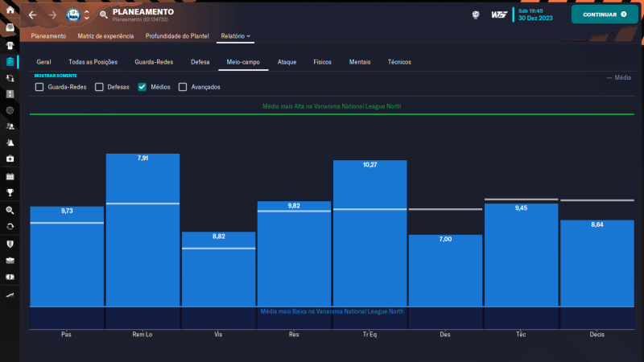Open club switcher up-down arrows
Image resolution: width=644 pixels, height=362 pixels.
(87, 14)
